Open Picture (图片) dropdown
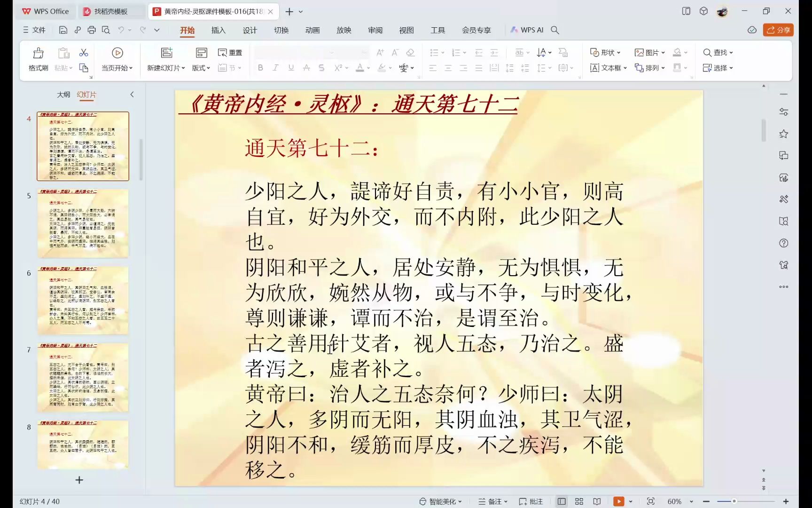 pyautogui.click(x=650, y=53)
